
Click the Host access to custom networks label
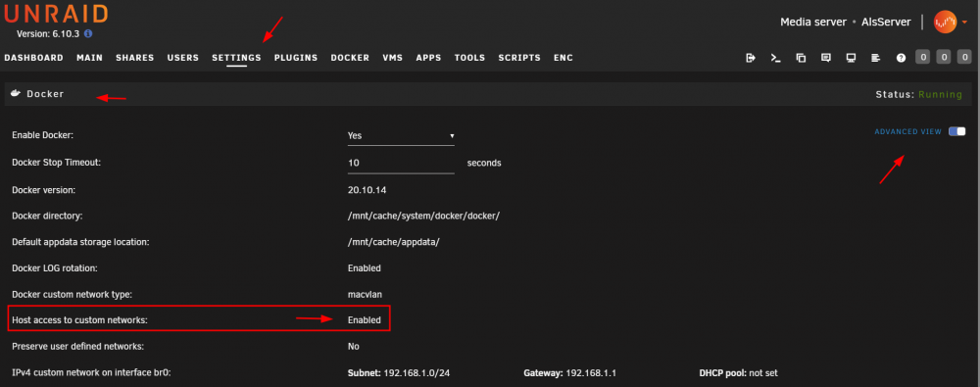pos(80,320)
